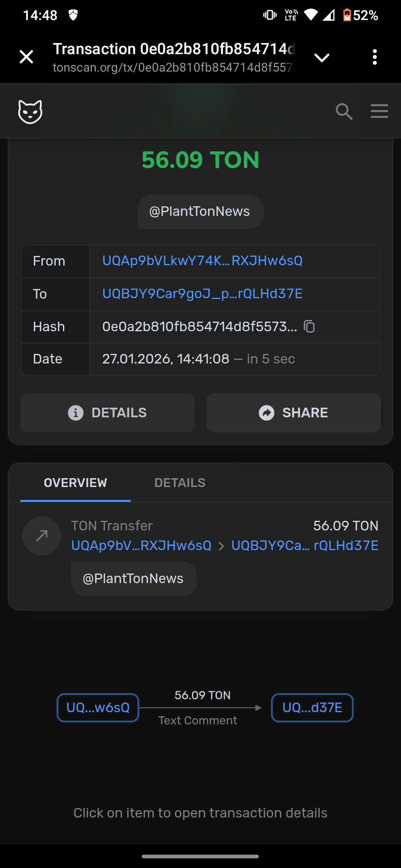Open the search magnifier icon

tap(344, 111)
